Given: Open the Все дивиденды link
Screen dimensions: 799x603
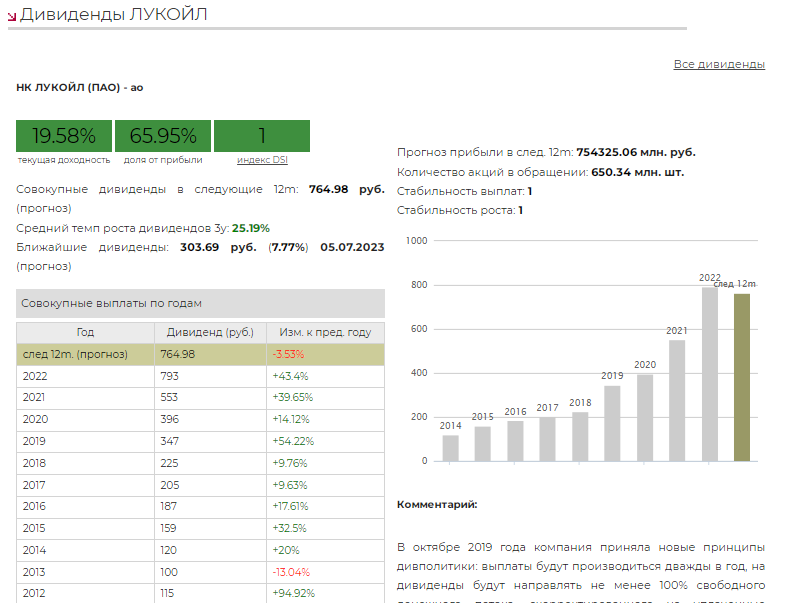Looking at the screenshot, I should tap(719, 64).
